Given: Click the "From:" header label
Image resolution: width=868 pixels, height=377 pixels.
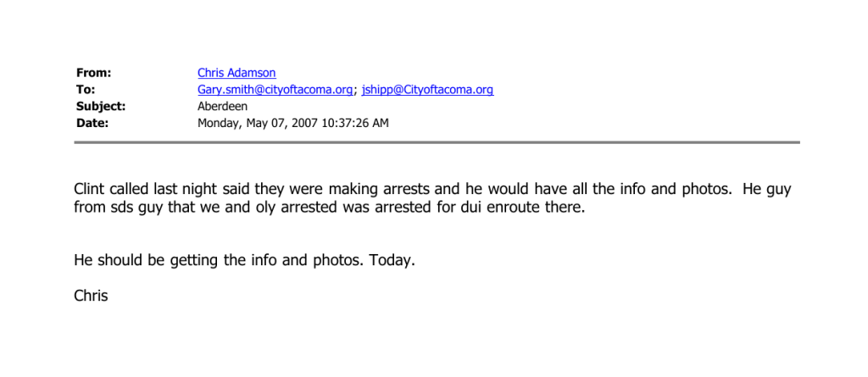Looking at the screenshot, I should coord(93,74).
